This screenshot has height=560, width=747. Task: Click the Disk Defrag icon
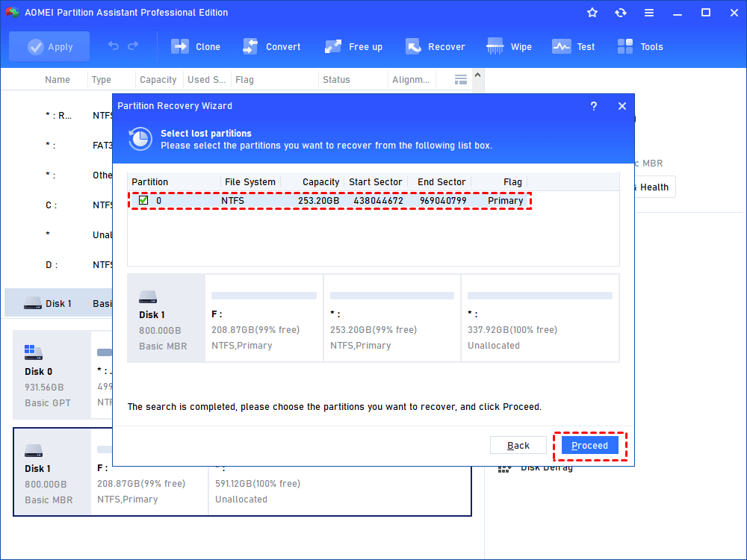click(504, 467)
